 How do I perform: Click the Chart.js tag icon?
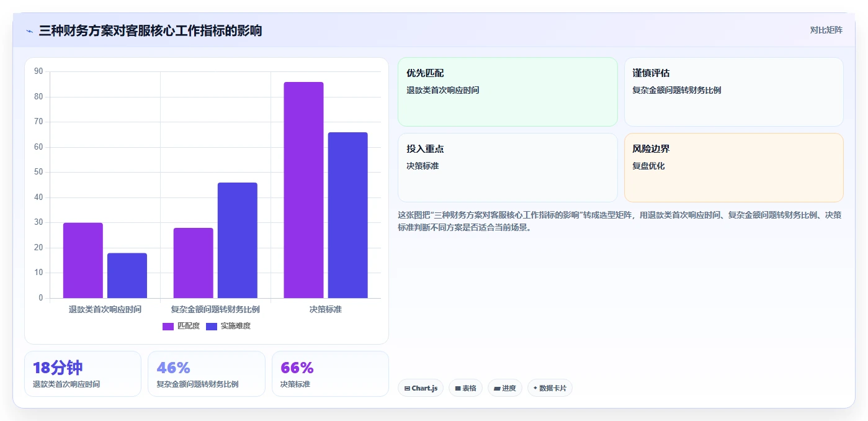407,389
